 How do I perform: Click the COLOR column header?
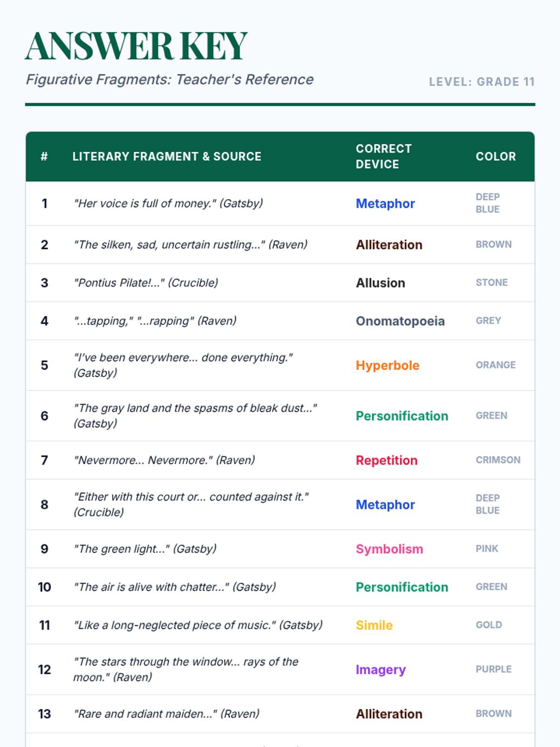pos(496,156)
